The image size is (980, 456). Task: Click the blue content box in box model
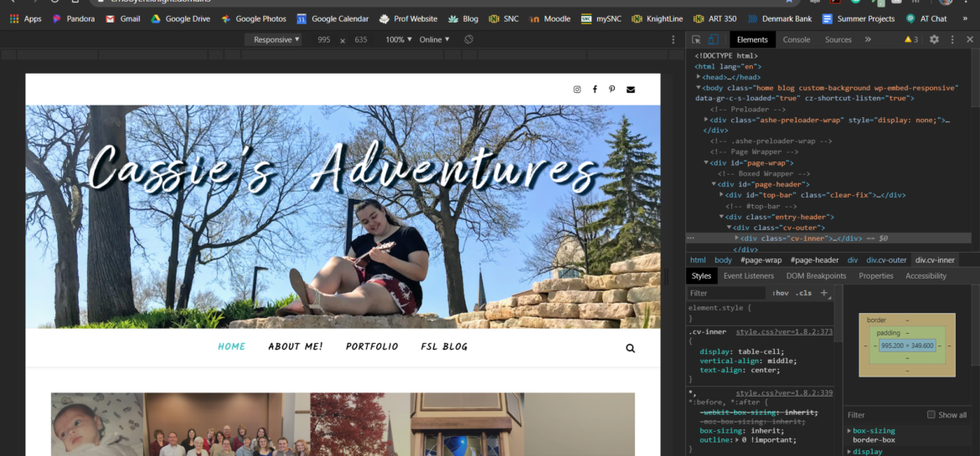(907, 346)
